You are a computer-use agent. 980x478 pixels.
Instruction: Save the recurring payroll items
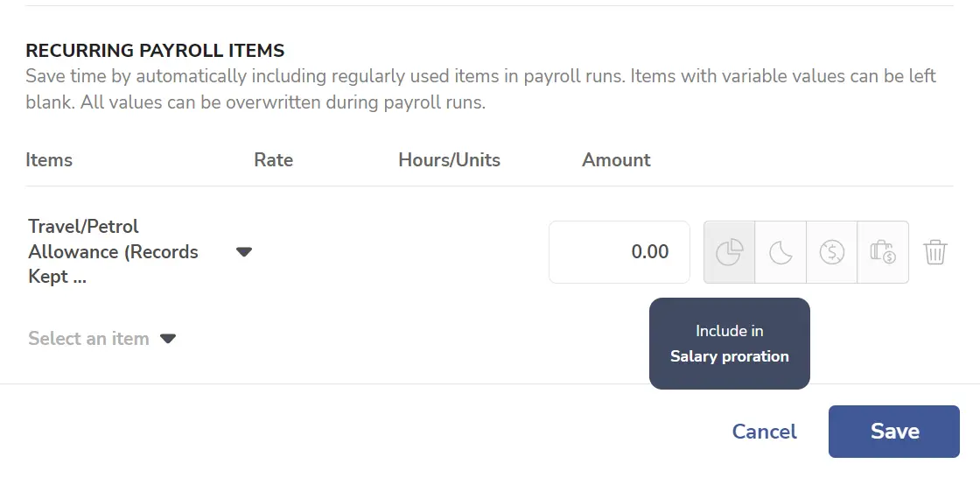pos(893,432)
